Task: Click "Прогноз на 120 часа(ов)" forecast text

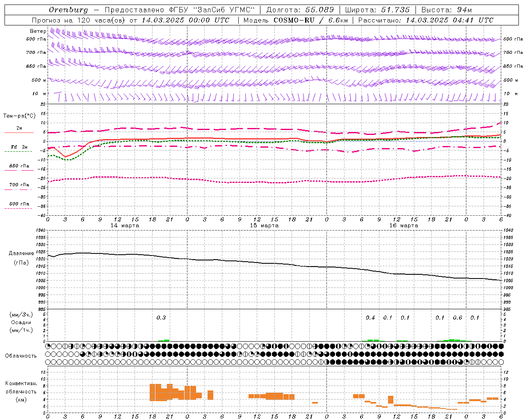Action: coord(78,20)
